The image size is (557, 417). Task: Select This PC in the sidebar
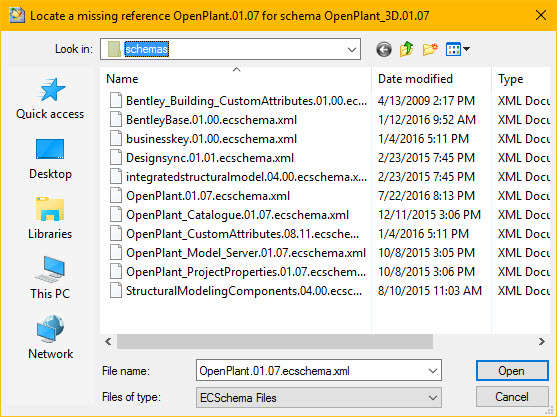(x=50, y=278)
